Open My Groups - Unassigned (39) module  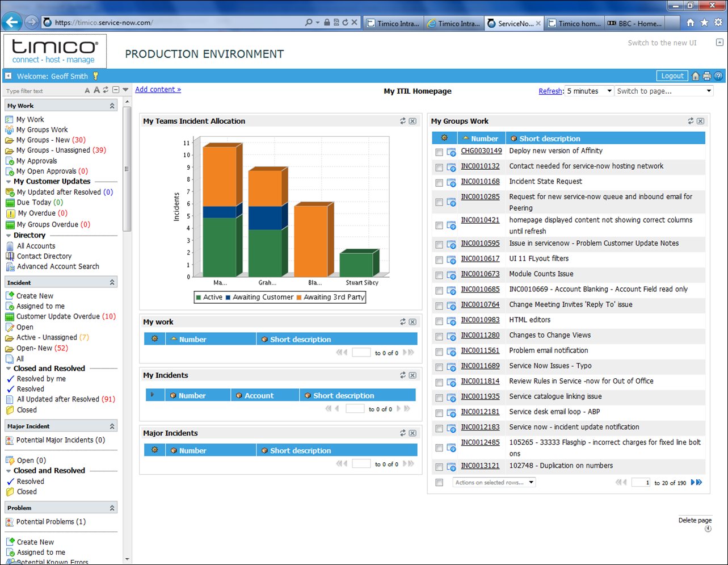coord(61,150)
